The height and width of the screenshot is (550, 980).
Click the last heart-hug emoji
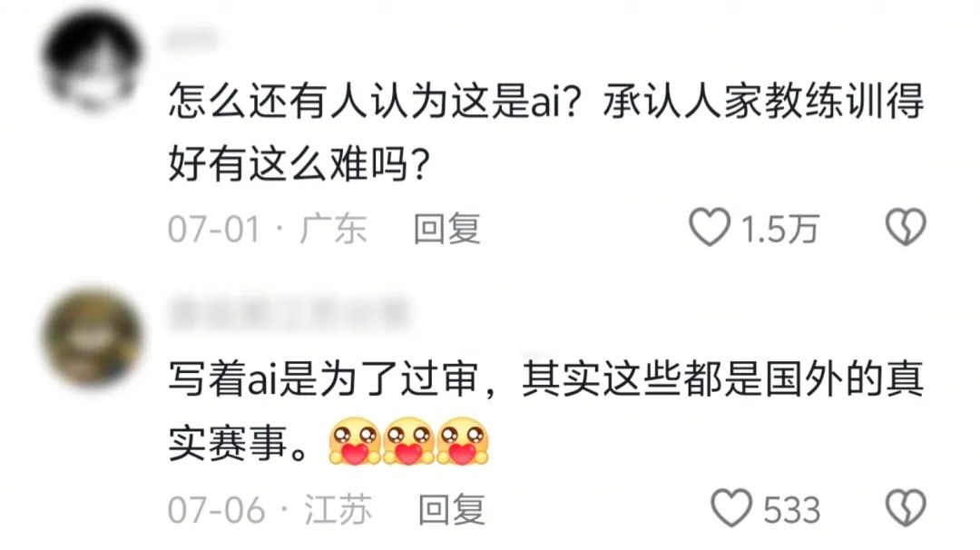pos(463,441)
